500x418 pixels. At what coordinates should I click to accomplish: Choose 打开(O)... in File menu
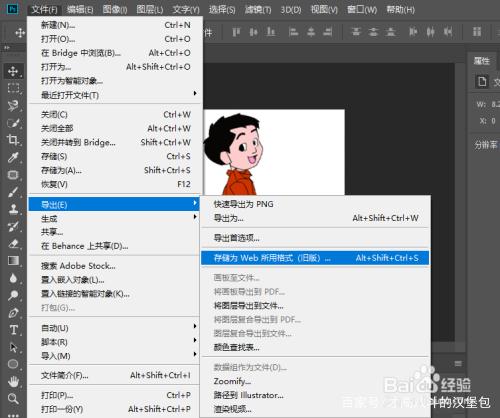[x=115, y=39]
